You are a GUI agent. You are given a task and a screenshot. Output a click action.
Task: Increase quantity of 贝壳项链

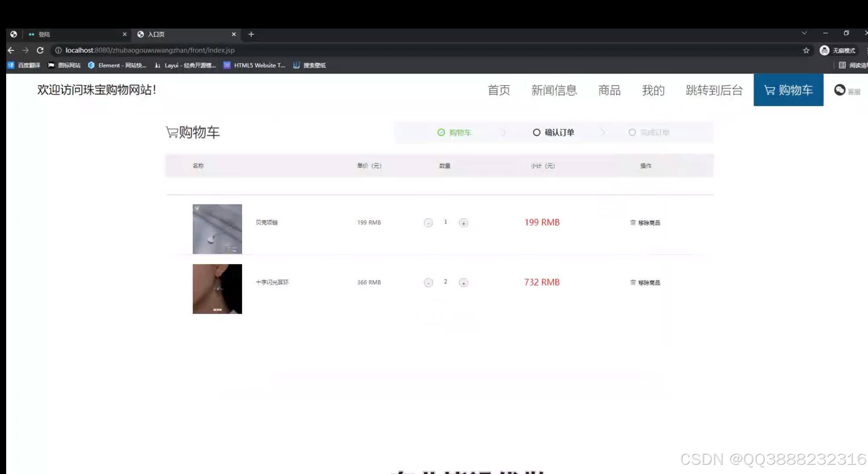[x=463, y=223]
